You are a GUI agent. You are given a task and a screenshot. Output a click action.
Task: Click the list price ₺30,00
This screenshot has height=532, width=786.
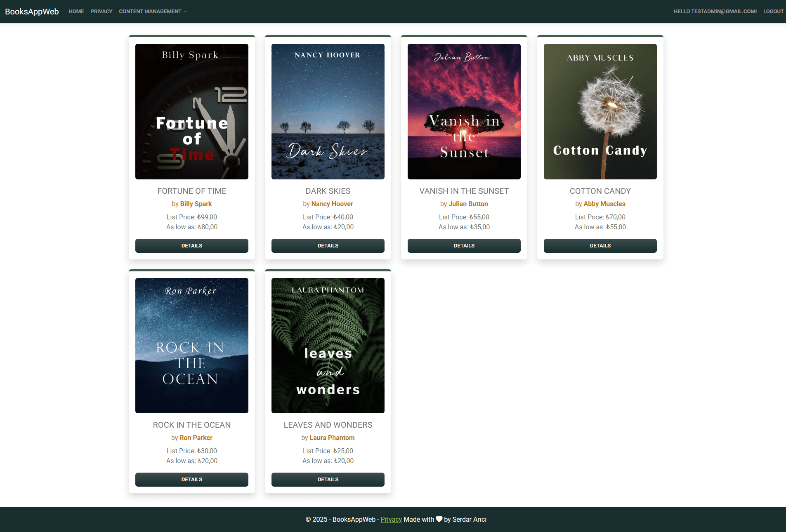coord(207,451)
